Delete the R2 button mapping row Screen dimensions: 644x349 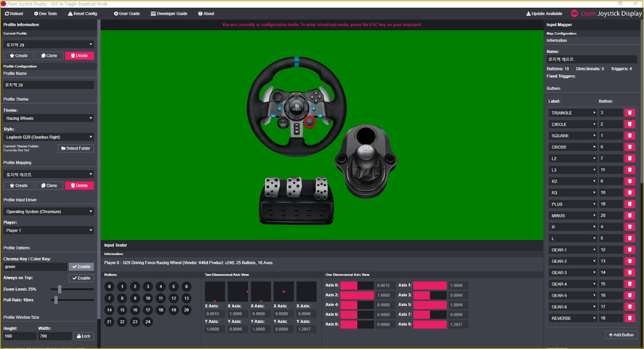(629, 181)
